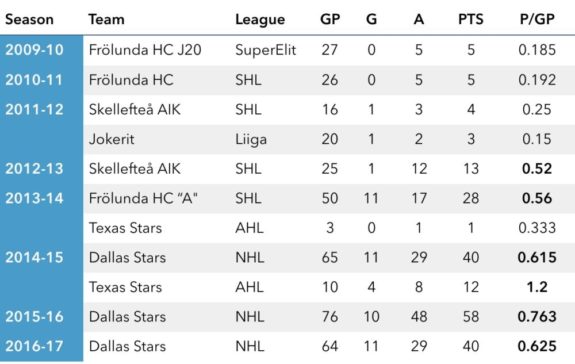Click the 0.333 P/GP value
Image resolution: width=575 pixels, height=364 pixels.
coord(537,228)
